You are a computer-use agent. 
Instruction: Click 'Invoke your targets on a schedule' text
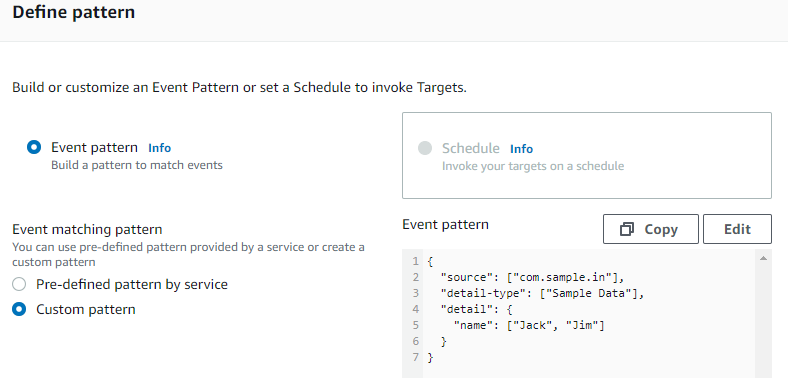(x=533, y=166)
